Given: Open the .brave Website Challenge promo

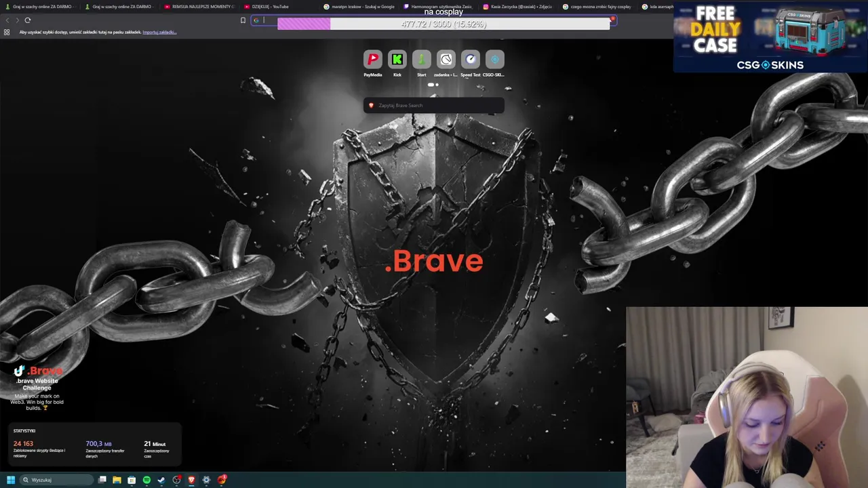Looking at the screenshot, I should point(37,388).
